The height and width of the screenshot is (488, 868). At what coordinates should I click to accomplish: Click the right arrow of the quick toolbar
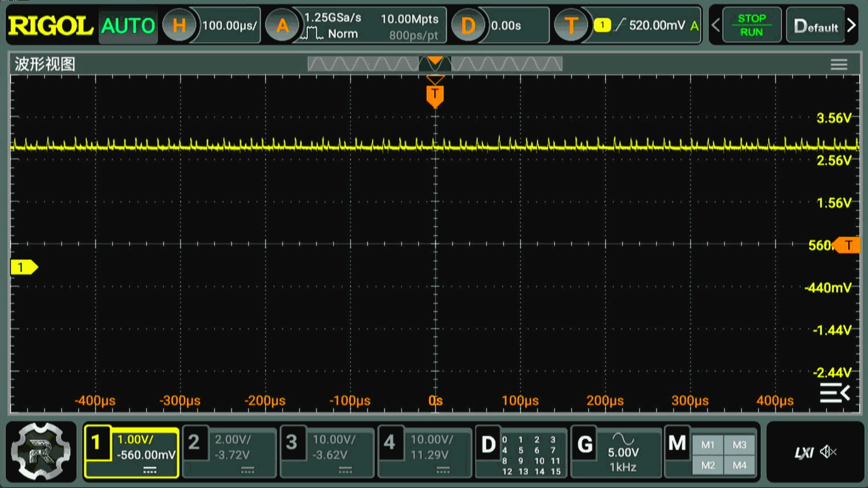pos(851,25)
